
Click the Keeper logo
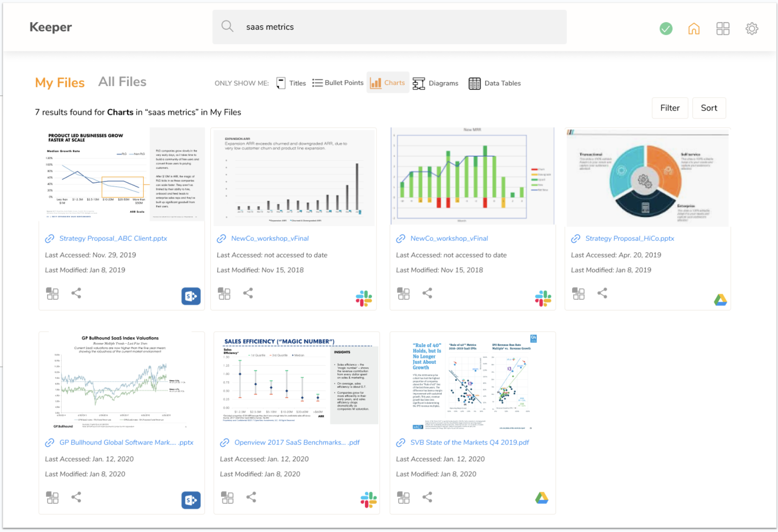[x=50, y=27]
